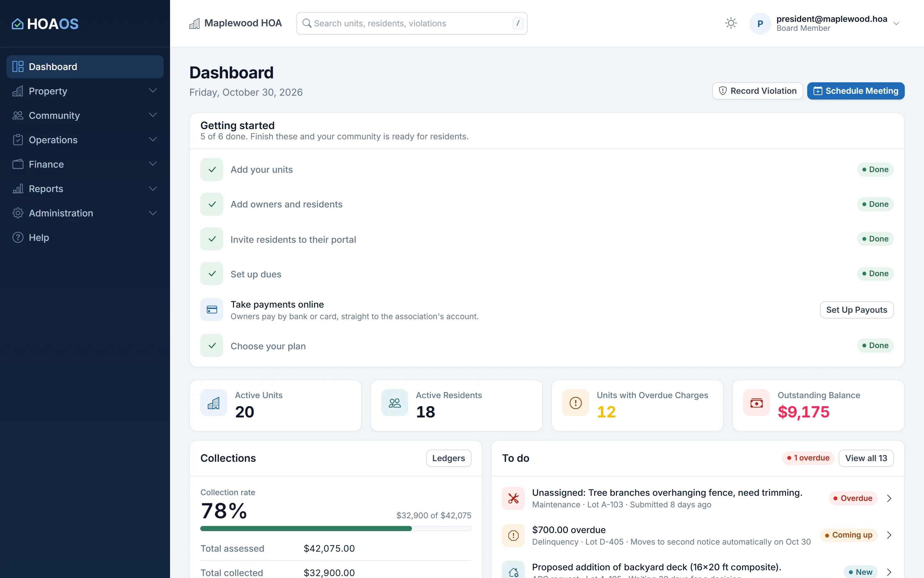The image size is (924, 578).
Task: Click the HOAOS house logo icon
Action: tap(18, 24)
